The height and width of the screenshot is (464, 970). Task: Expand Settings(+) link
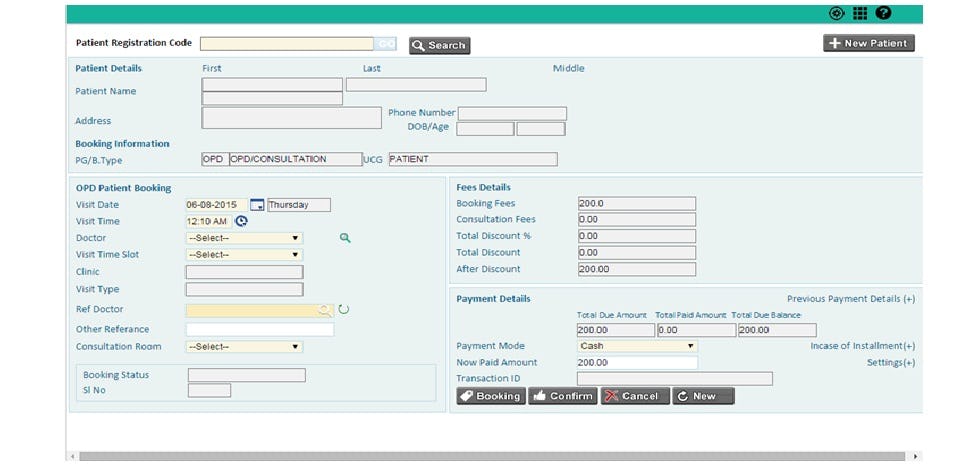click(891, 363)
